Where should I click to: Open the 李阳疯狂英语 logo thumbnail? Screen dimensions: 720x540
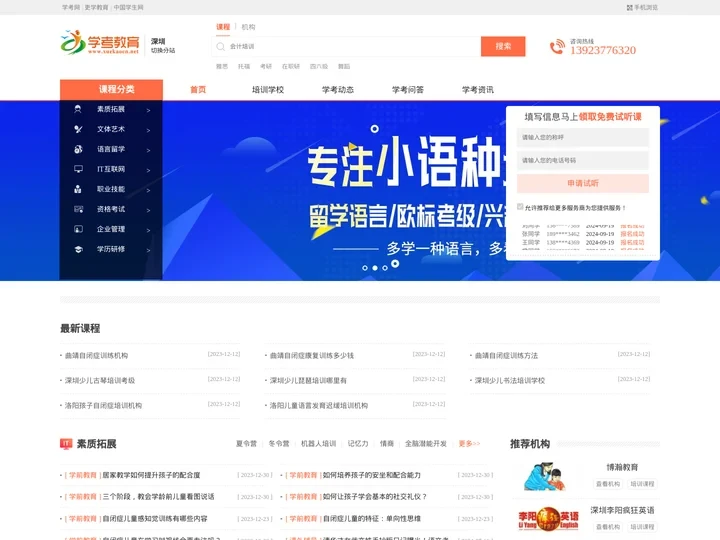pos(548,518)
